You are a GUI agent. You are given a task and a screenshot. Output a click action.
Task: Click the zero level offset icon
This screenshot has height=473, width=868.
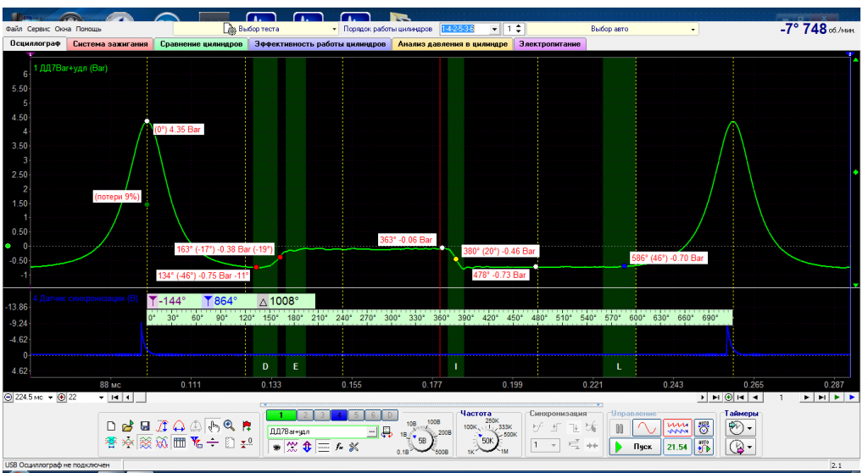(247, 442)
